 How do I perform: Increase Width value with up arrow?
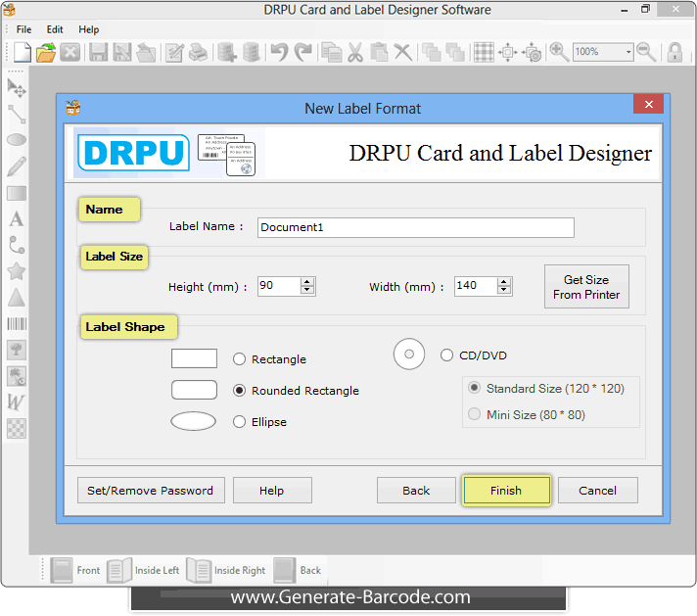pyautogui.click(x=503, y=282)
